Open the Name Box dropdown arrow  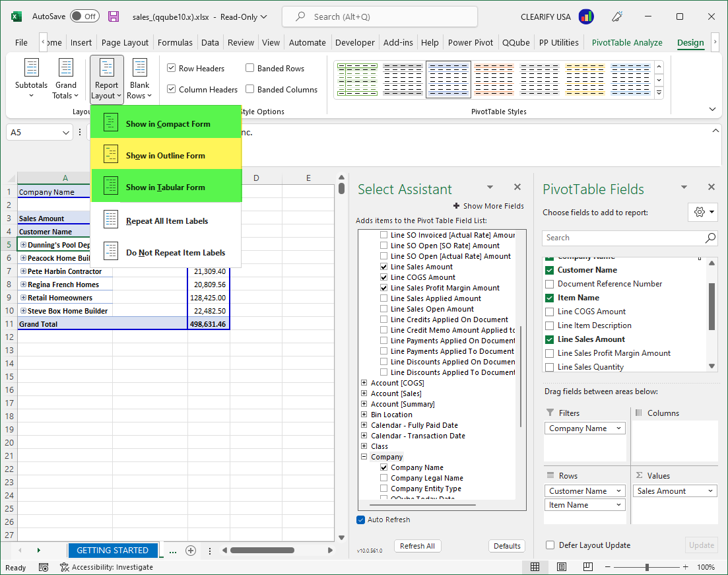(x=65, y=133)
